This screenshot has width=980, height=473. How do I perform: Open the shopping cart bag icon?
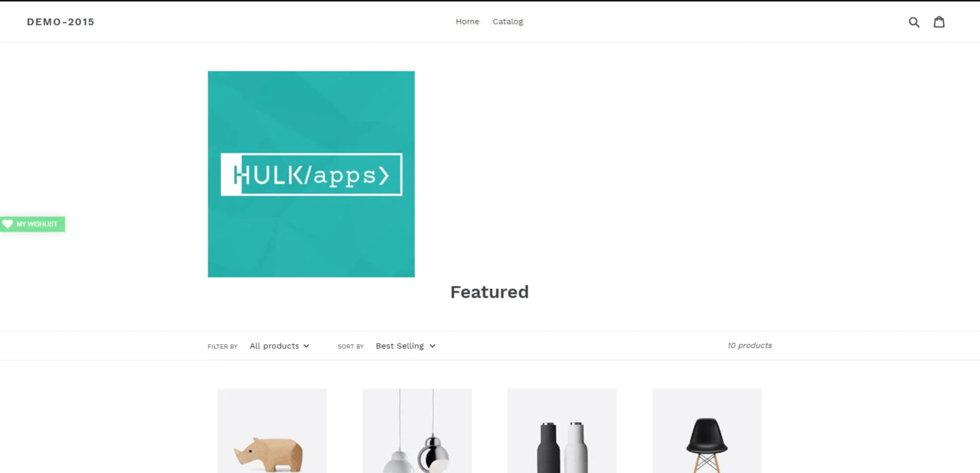[x=939, y=22]
